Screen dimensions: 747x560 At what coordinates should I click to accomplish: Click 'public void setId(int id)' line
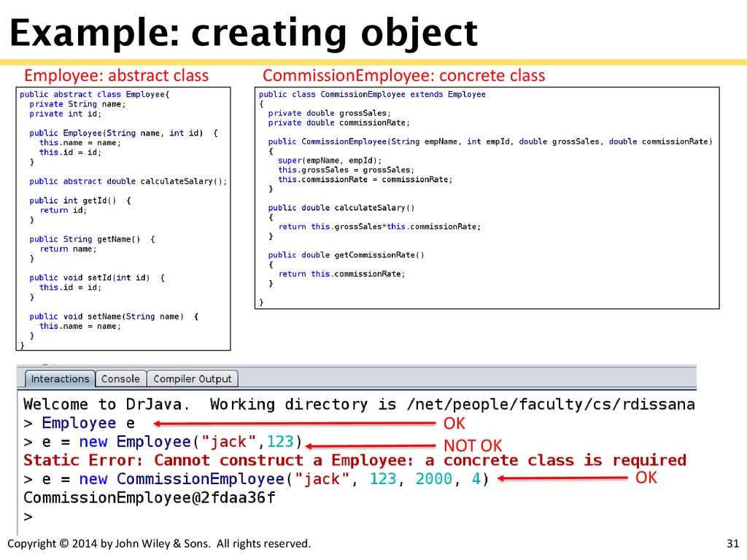pyautogui.click(x=97, y=278)
